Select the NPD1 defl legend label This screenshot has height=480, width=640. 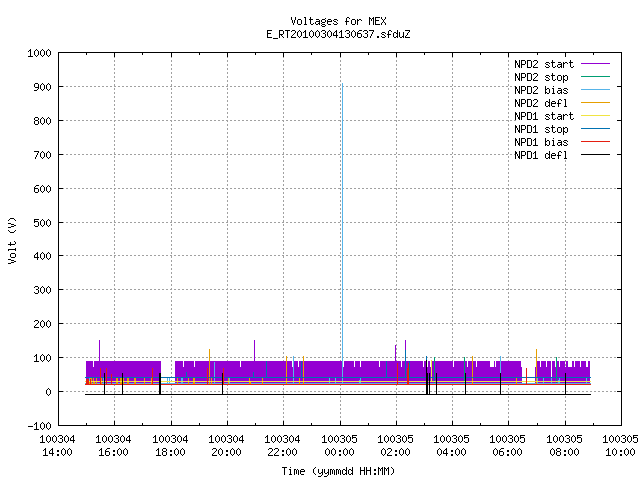tap(541, 155)
